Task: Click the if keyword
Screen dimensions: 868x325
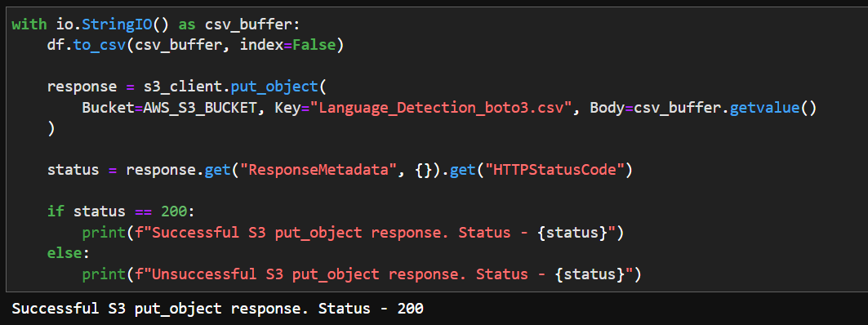Action: (x=56, y=211)
